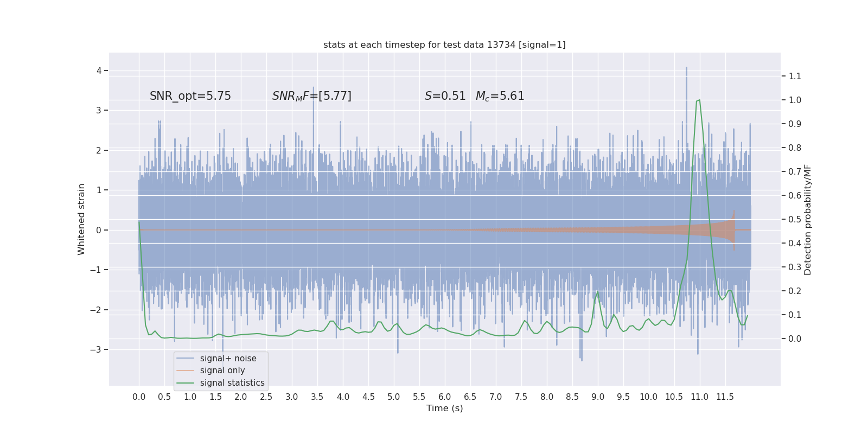The width and height of the screenshot is (868, 434).
Task: Click the detection probability tick label 0.1
Action: pyautogui.click(x=795, y=315)
